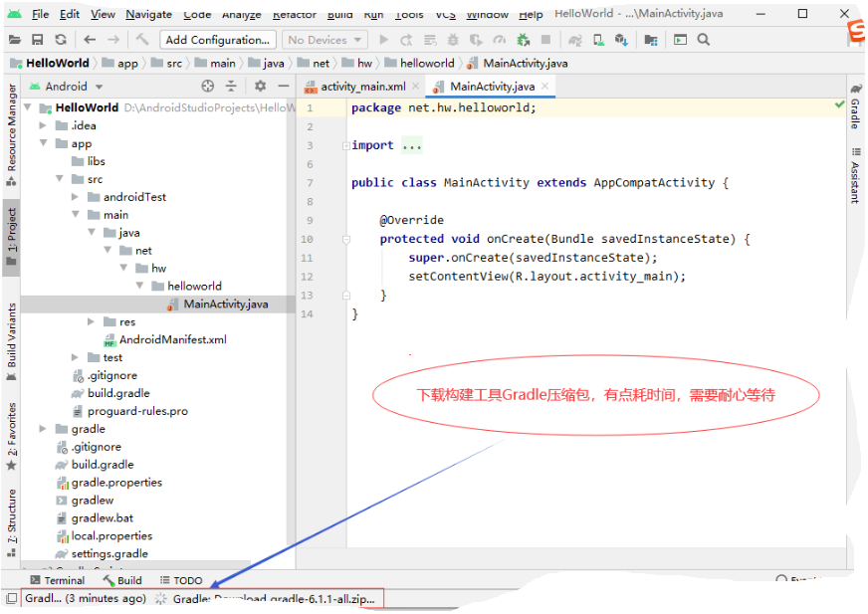This screenshot has width=868, height=614.
Task: Collapse the src folder node
Action: (x=60, y=179)
